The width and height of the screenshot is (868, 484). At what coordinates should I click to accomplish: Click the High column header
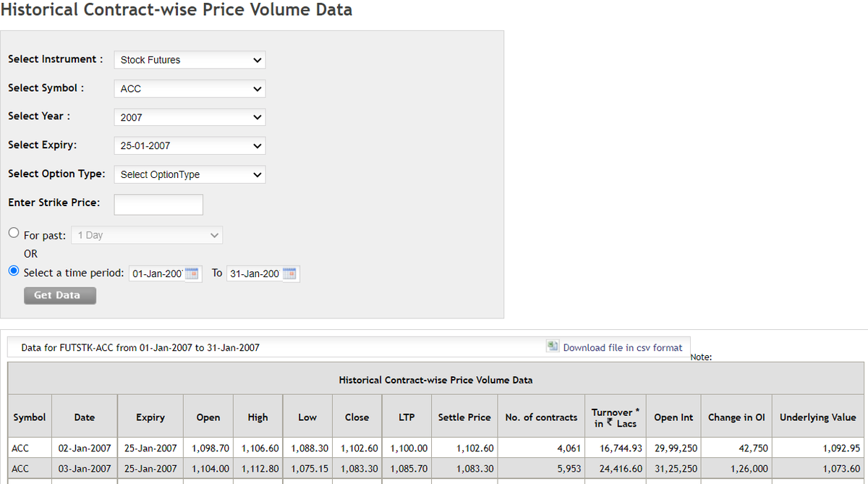258,417
